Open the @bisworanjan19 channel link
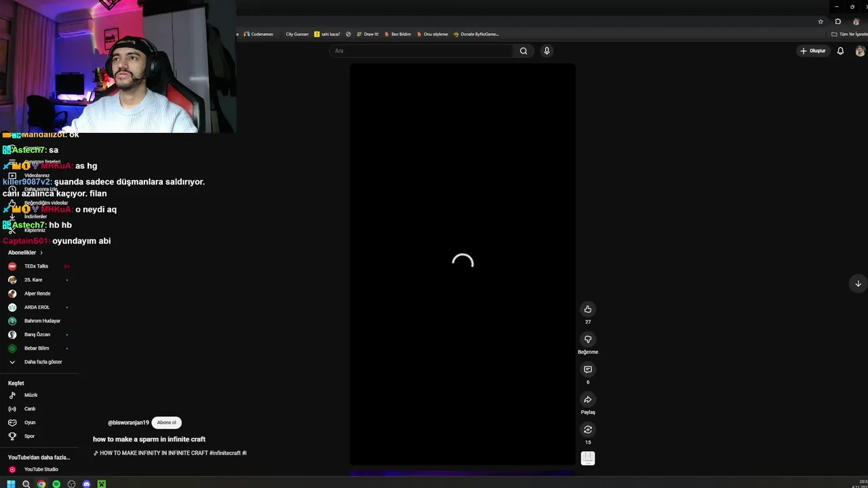 click(128, 422)
